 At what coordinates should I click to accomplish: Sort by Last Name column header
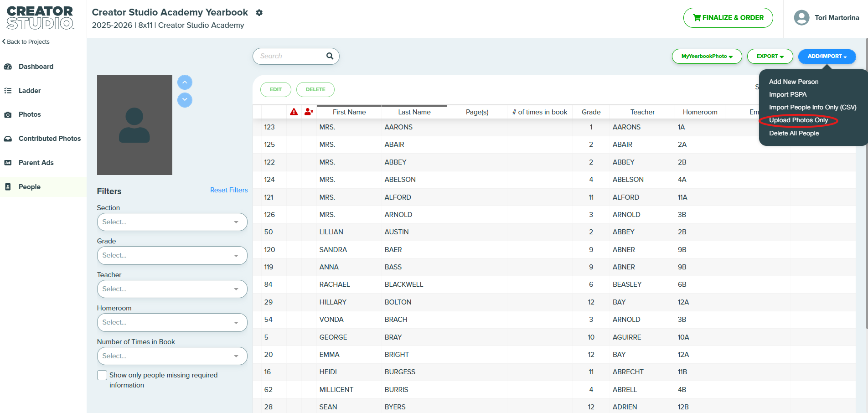click(414, 112)
